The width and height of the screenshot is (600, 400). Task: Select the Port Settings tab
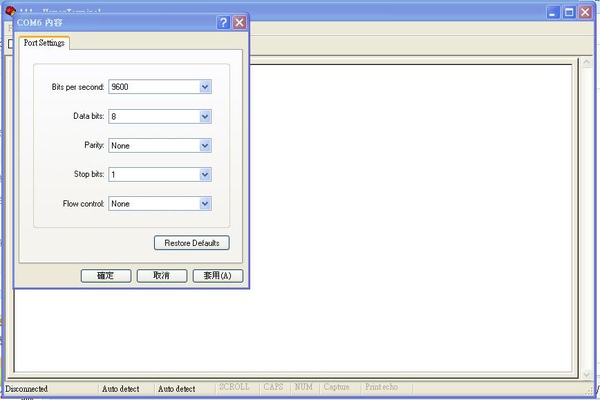44,43
